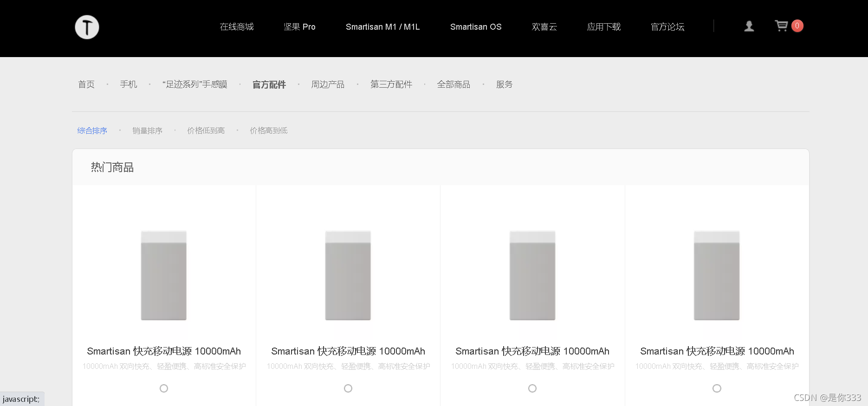The height and width of the screenshot is (406, 868).
Task: Select color option circle under first product
Action: click(164, 388)
